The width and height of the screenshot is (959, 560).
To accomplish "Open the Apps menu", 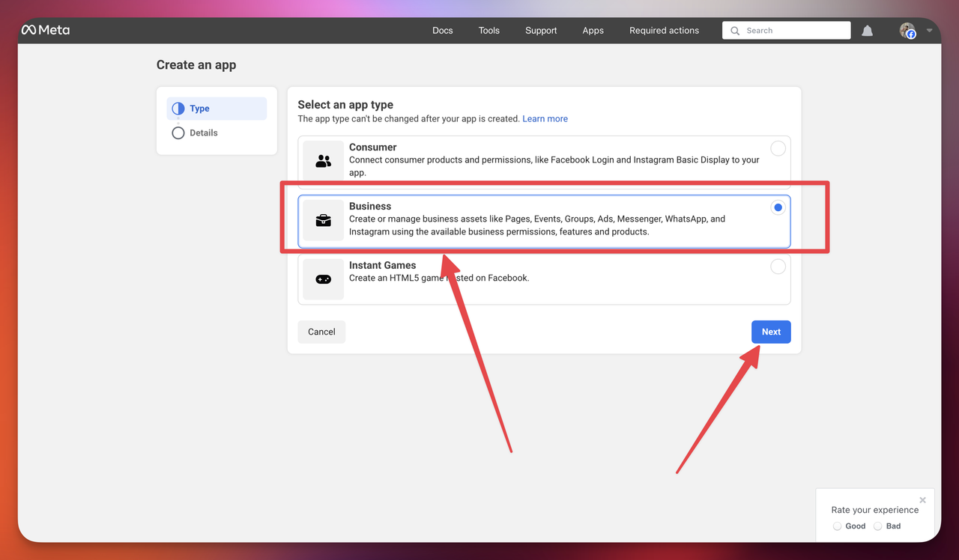I will click(593, 31).
